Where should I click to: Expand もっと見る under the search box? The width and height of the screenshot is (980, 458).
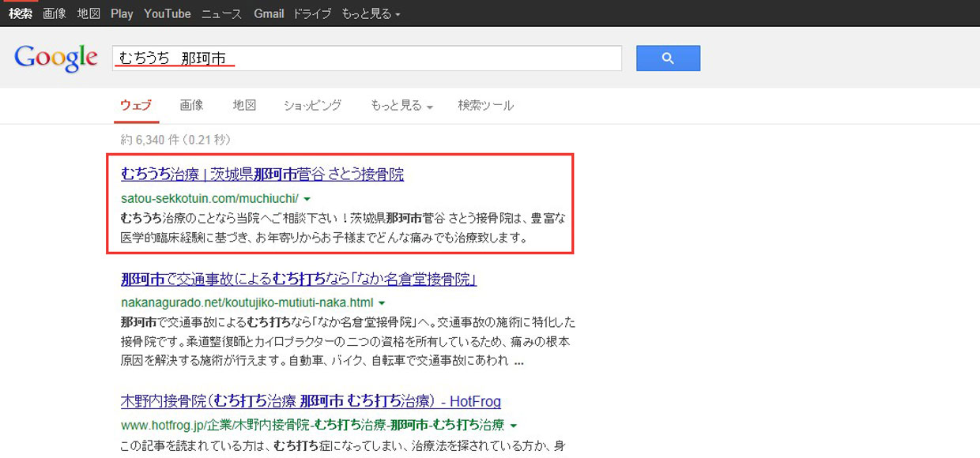[401, 105]
